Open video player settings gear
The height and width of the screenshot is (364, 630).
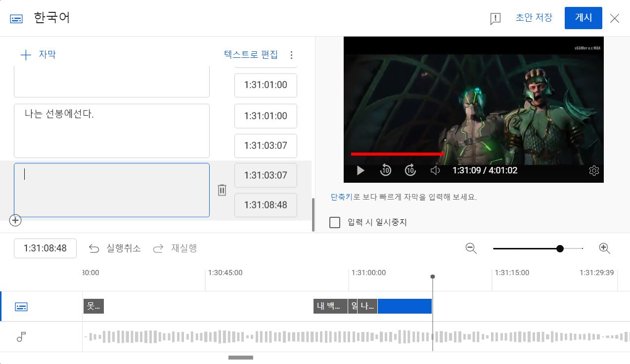(x=594, y=170)
